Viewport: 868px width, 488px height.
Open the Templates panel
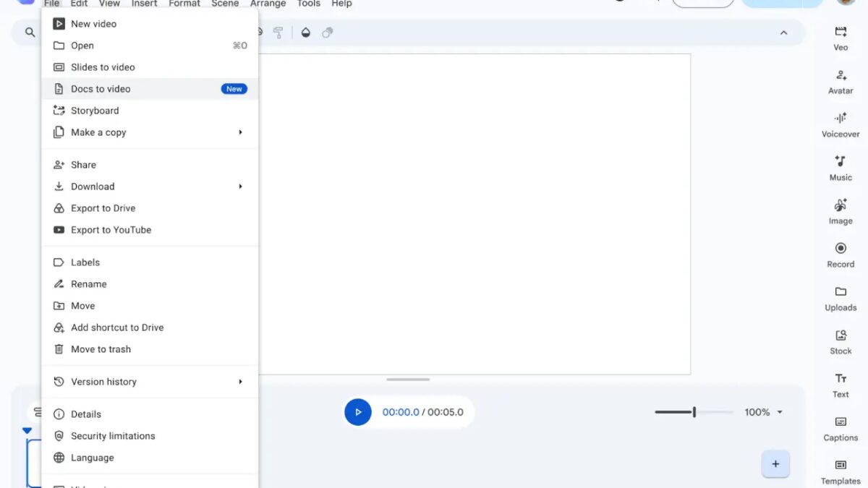pos(841,472)
